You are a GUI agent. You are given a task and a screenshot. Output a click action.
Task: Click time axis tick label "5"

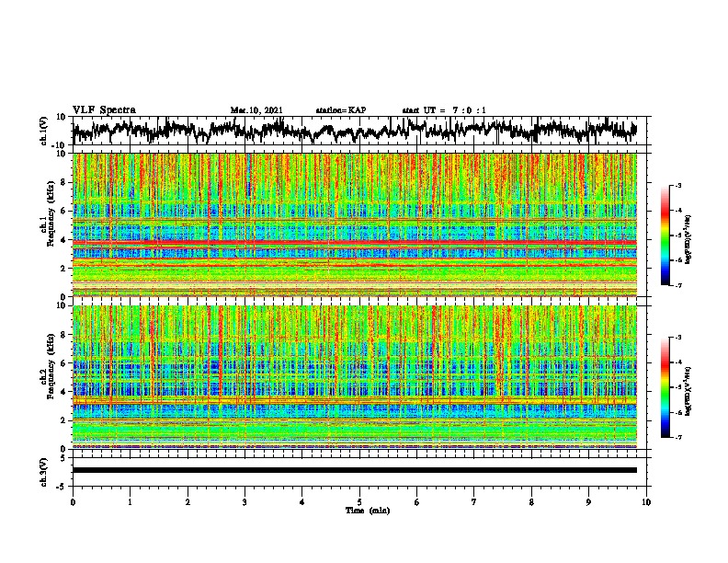359,502
